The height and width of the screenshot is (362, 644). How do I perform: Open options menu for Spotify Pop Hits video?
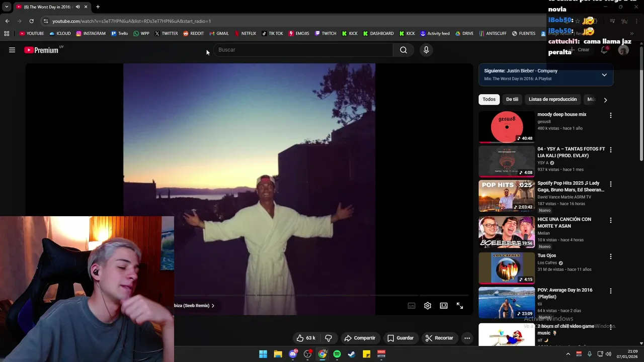pos(611,184)
